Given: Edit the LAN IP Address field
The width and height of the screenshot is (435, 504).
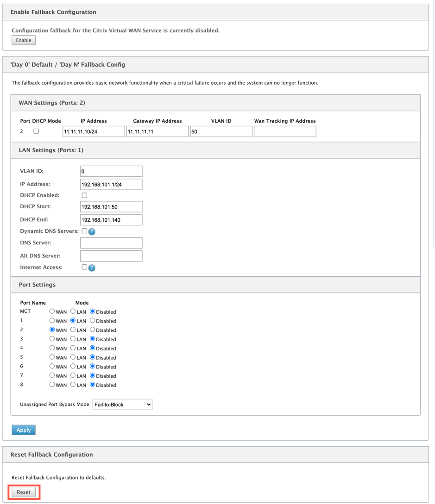Looking at the screenshot, I should [111, 185].
